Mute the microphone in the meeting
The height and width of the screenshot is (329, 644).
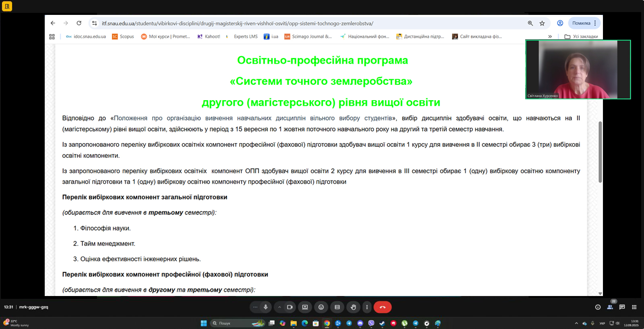[x=265, y=307]
